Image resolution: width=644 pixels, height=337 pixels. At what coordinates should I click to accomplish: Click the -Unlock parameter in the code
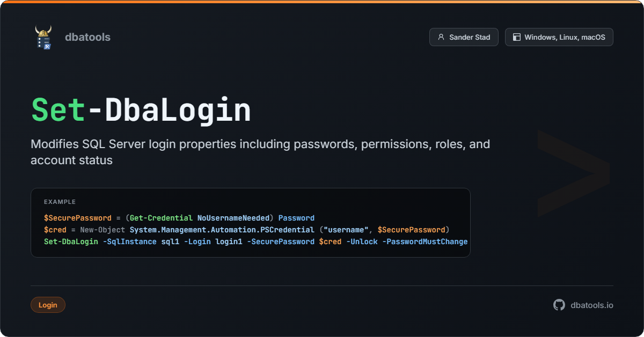[362, 241]
